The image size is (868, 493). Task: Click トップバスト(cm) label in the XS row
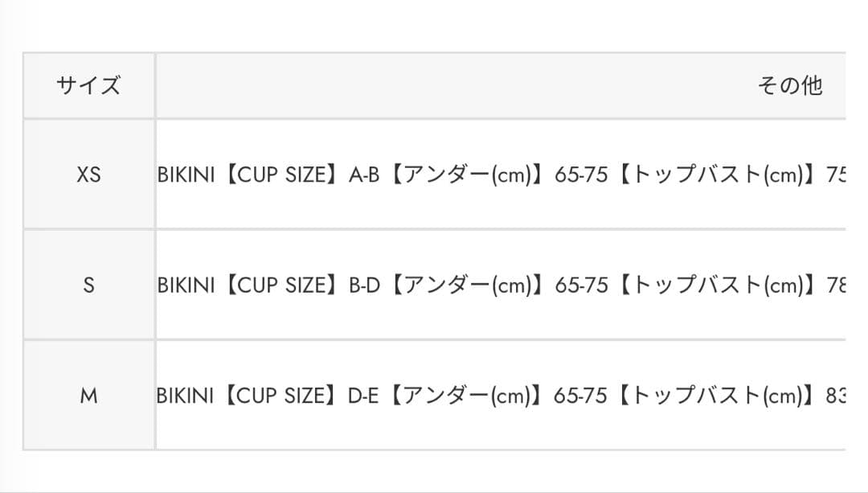pyautogui.click(x=717, y=174)
